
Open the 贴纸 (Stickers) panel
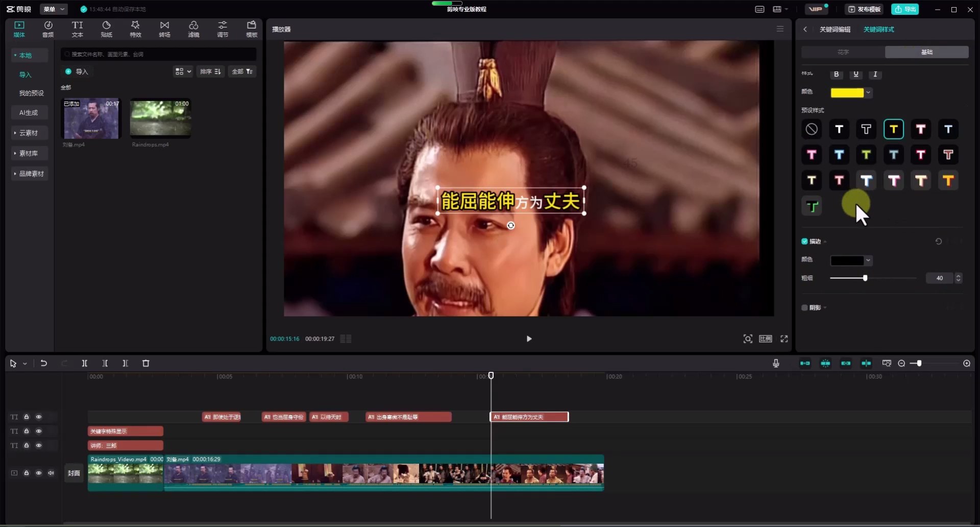click(x=106, y=29)
